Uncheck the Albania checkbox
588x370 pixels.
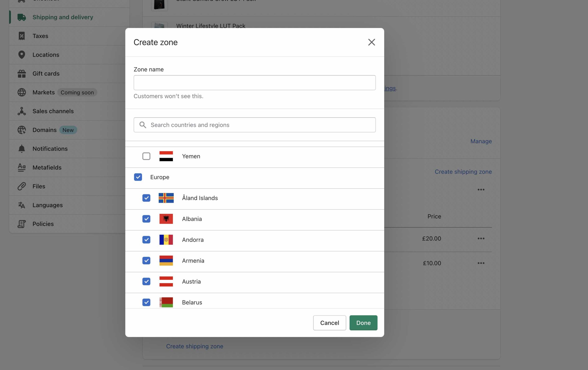coord(146,219)
